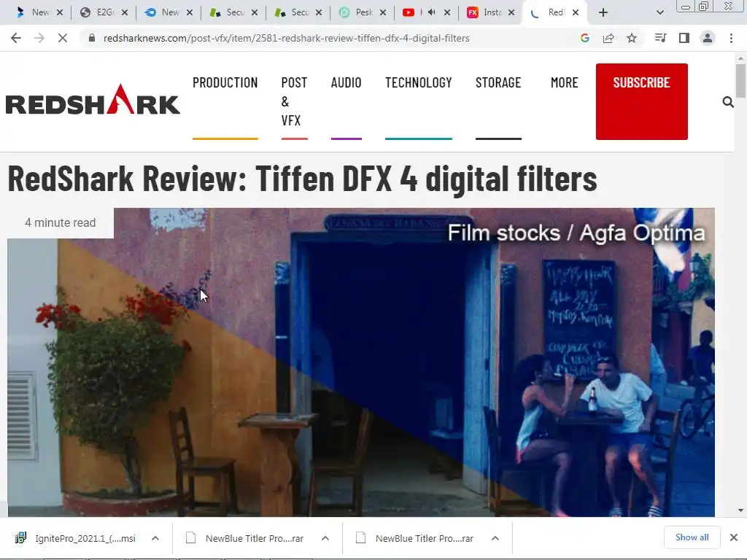
Task: Click Show all downloads
Action: [x=692, y=537]
